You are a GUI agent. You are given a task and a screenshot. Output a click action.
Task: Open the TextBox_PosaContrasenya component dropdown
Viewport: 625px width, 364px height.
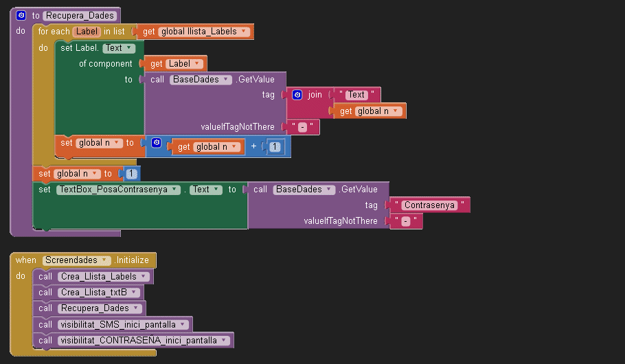pyautogui.click(x=175, y=190)
